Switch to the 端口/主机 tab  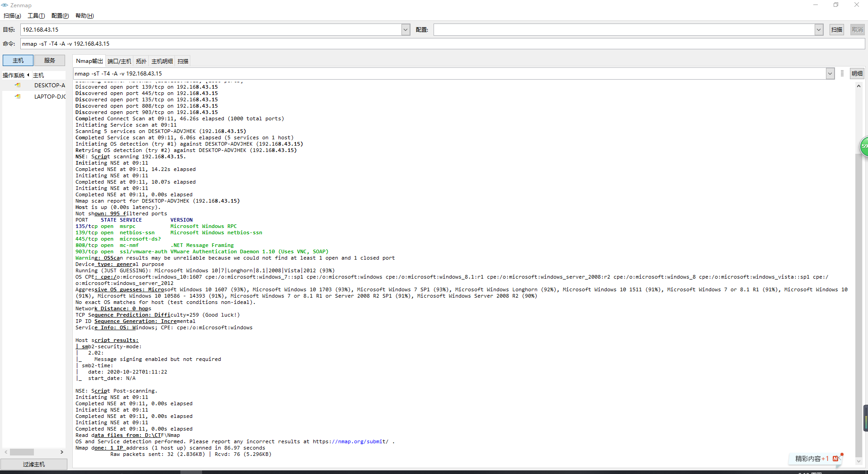click(119, 61)
